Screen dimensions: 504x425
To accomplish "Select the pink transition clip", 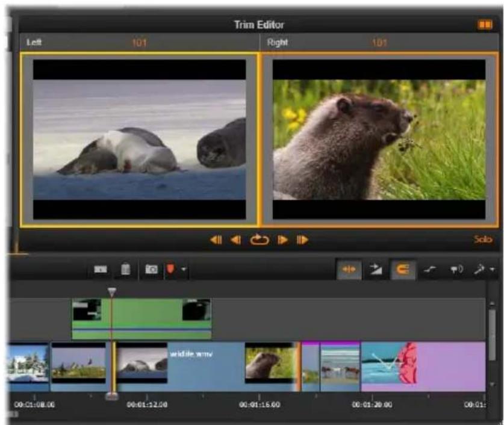I will coord(423,366).
